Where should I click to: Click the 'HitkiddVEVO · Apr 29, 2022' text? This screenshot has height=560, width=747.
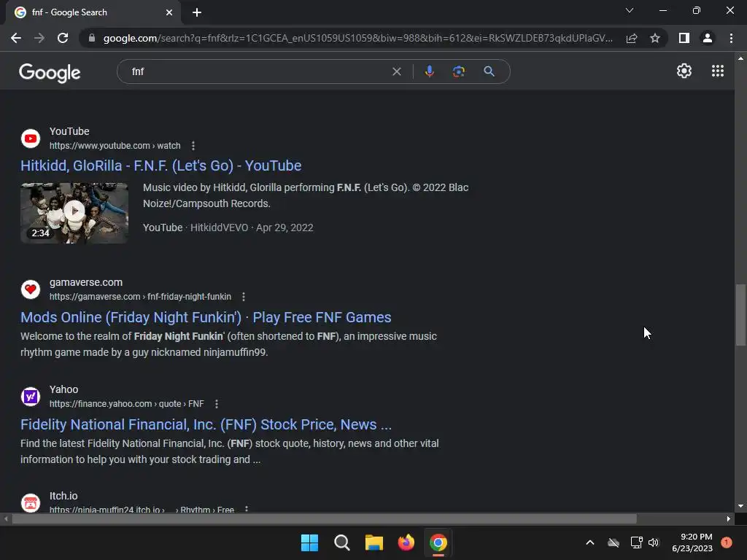[x=252, y=227]
